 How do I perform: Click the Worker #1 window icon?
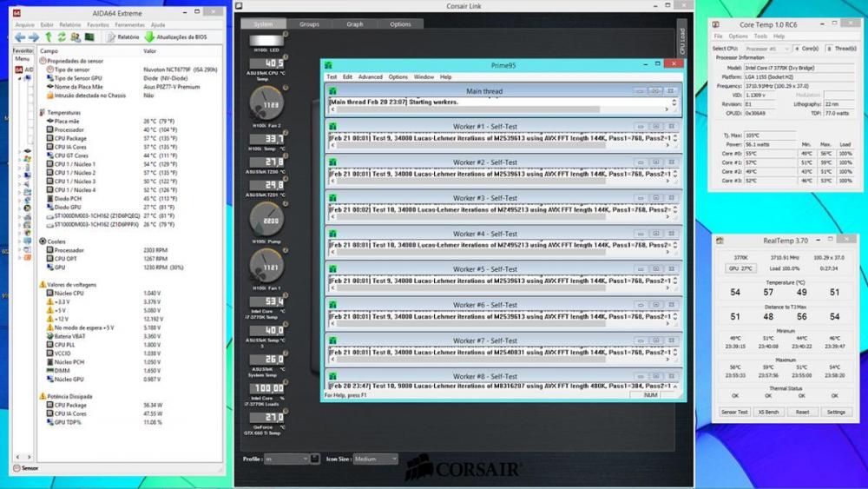(x=332, y=126)
